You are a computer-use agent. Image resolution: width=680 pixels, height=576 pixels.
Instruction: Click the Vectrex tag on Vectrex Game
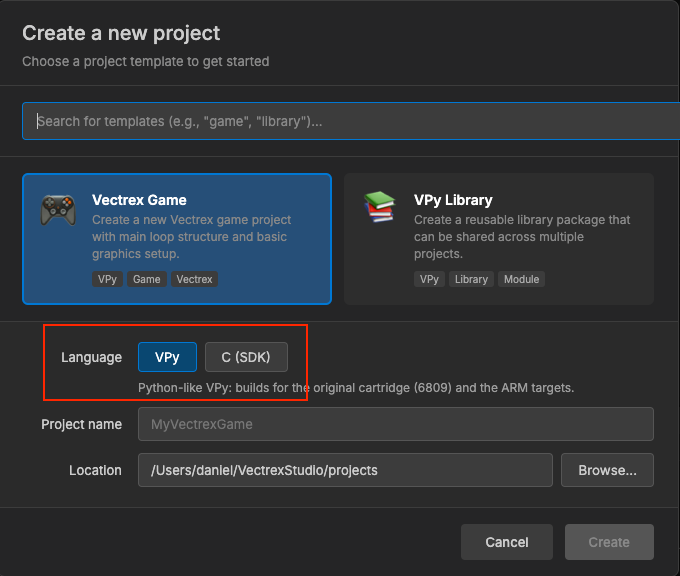(x=194, y=279)
